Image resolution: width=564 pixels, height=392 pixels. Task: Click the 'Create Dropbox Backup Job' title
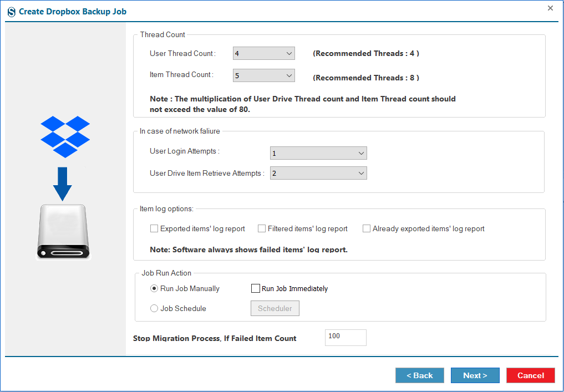73,12
